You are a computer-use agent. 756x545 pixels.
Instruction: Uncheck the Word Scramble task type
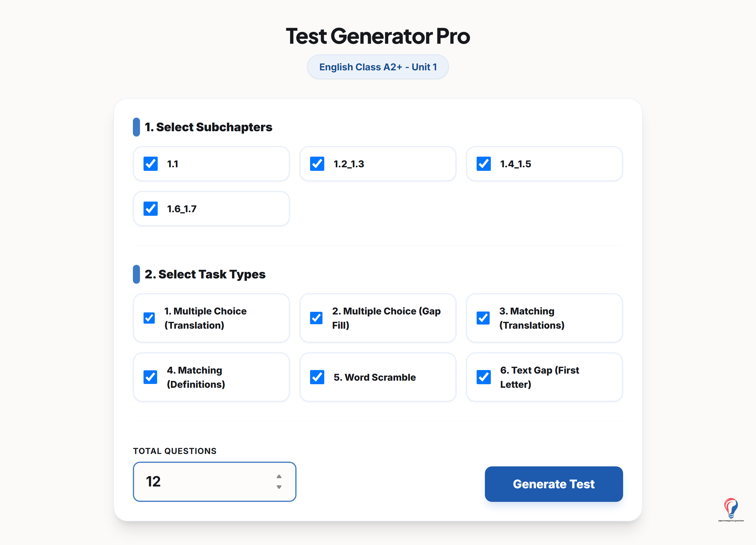coord(317,377)
